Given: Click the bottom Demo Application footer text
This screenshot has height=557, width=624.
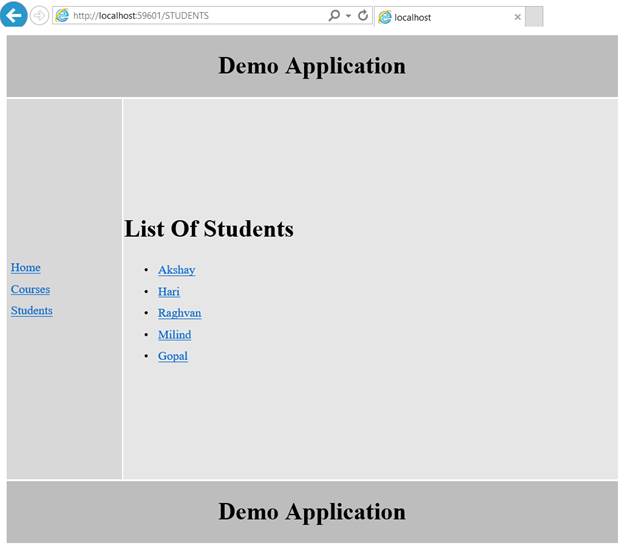Looking at the screenshot, I should (312, 512).
